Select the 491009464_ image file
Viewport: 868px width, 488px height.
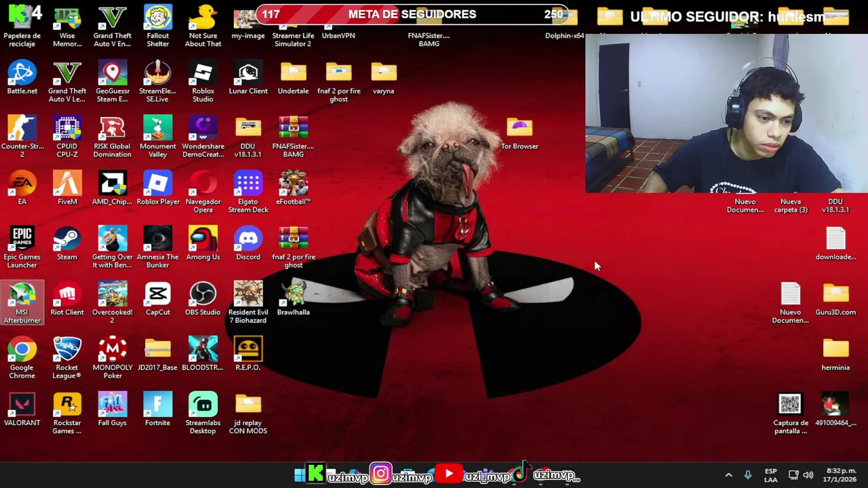tap(835, 409)
